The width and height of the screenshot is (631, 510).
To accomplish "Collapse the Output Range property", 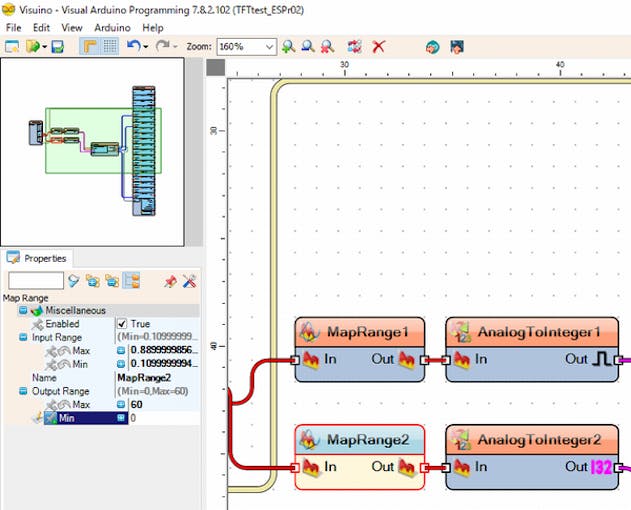I will pos(23,391).
